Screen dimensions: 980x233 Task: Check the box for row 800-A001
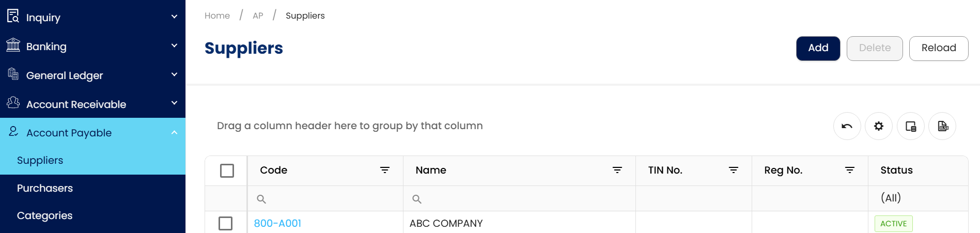[226, 223]
